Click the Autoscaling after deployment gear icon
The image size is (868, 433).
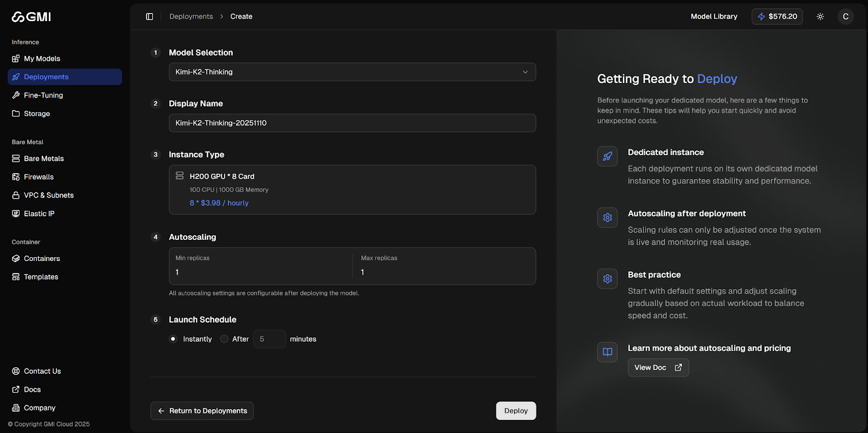[608, 218]
